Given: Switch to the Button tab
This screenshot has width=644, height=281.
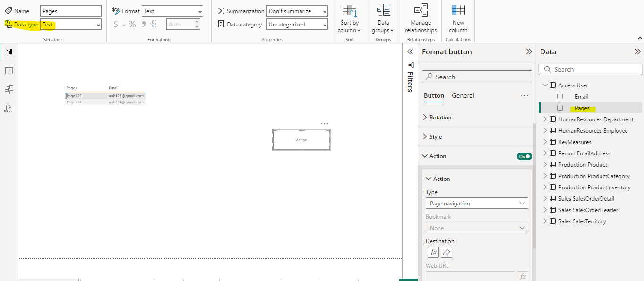Looking at the screenshot, I should [434, 95].
